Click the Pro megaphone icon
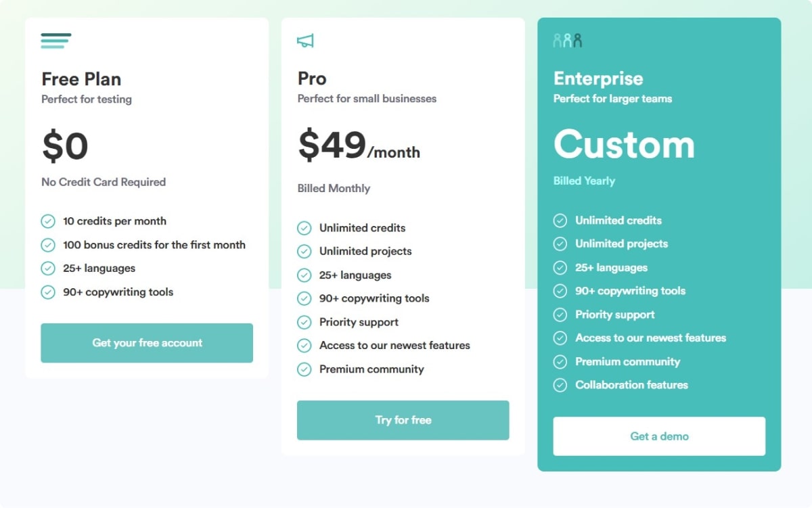Image resolution: width=812 pixels, height=508 pixels. [x=305, y=41]
